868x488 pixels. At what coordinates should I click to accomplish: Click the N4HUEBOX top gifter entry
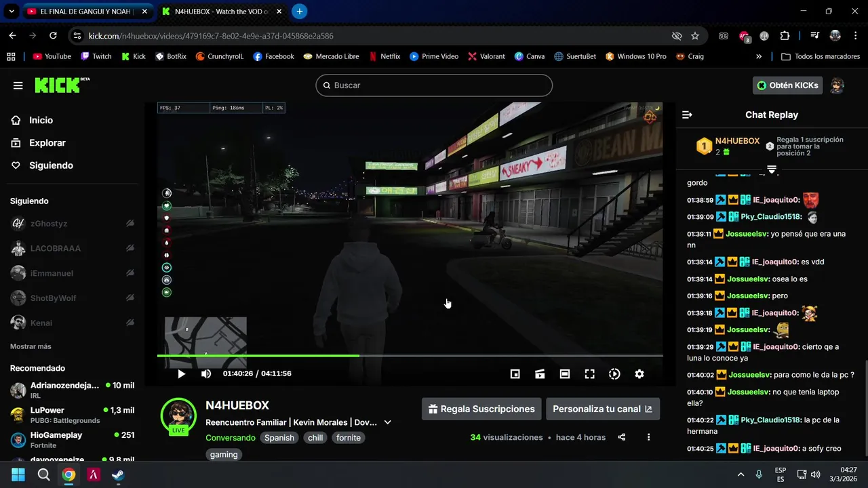(x=728, y=146)
